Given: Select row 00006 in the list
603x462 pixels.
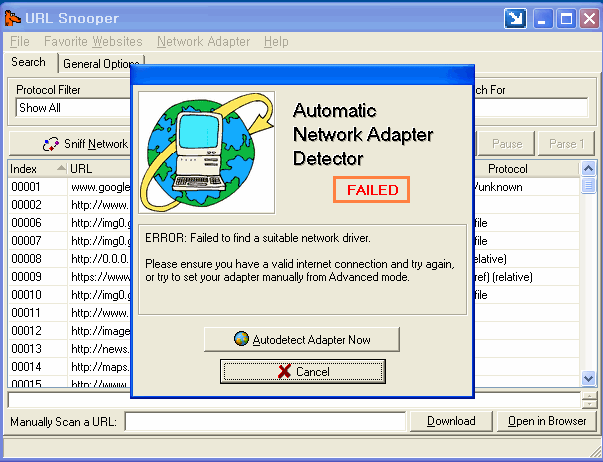Looking at the screenshot, I should pos(69,223).
